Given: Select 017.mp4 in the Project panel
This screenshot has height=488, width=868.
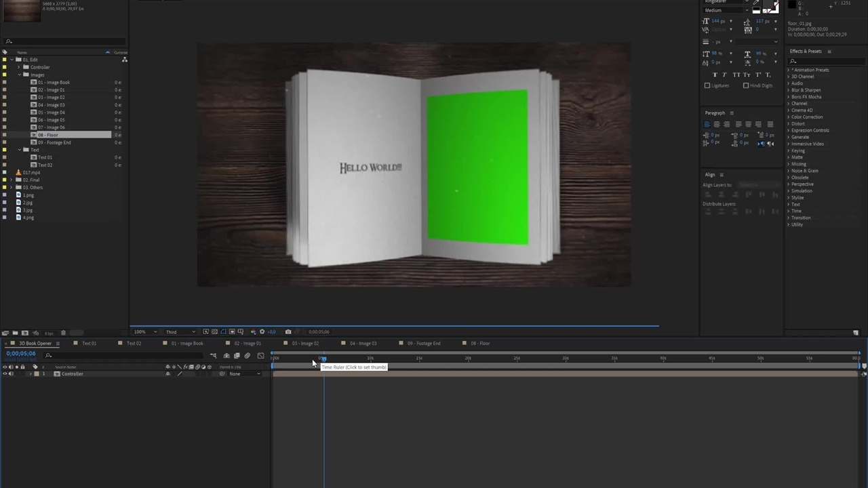Looking at the screenshot, I should [31, 172].
